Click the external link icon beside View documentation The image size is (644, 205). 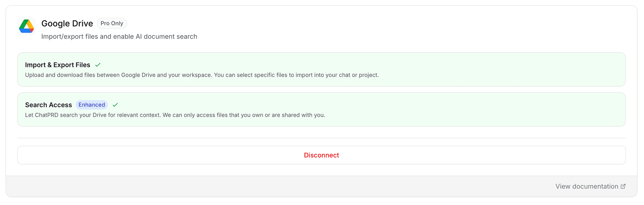(x=623, y=187)
